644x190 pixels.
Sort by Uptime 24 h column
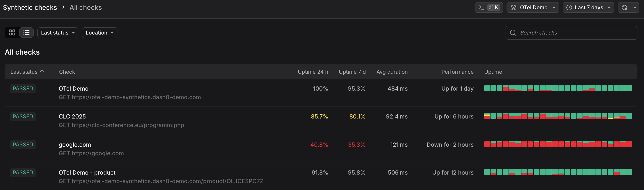[x=313, y=72]
